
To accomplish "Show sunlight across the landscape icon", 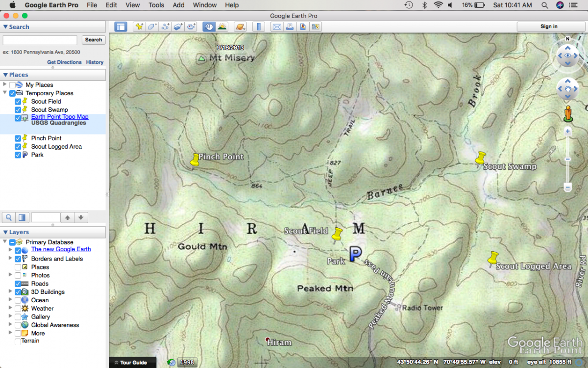I will click(x=222, y=26).
